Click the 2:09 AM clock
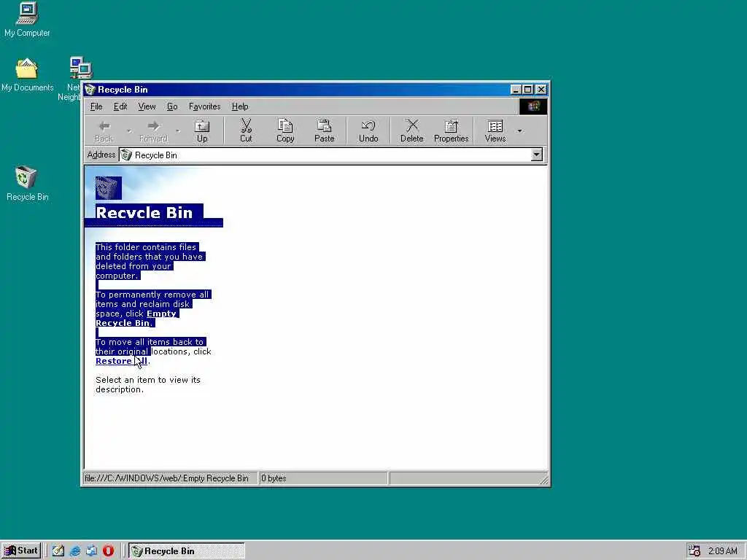 [x=723, y=551]
